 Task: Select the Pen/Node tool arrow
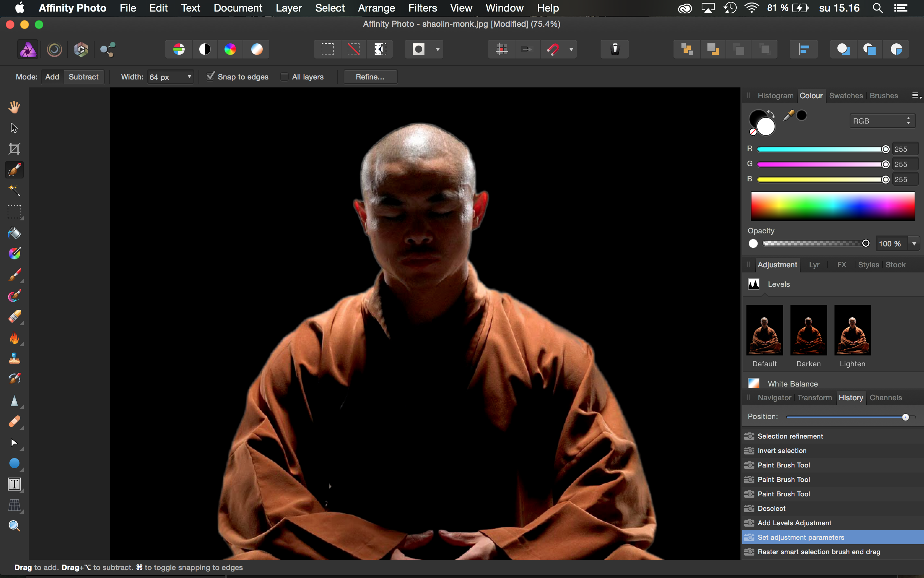(14, 443)
